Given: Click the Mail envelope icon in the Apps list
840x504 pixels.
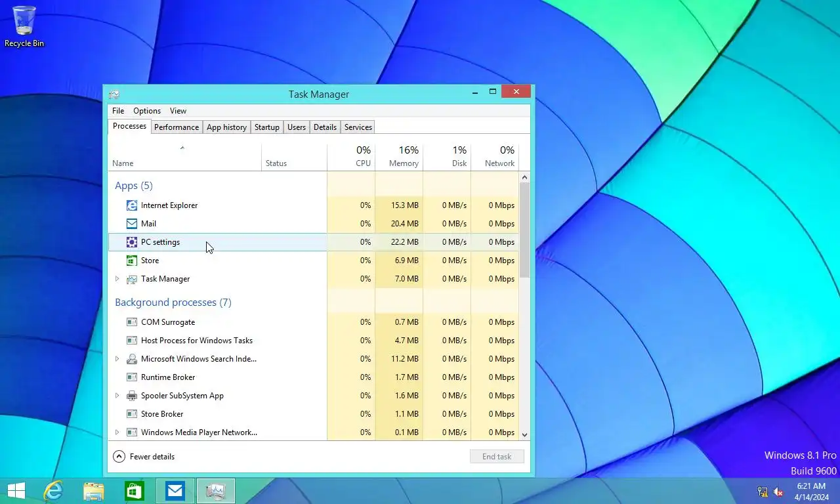Looking at the screenshot, I should coord(132,224).
